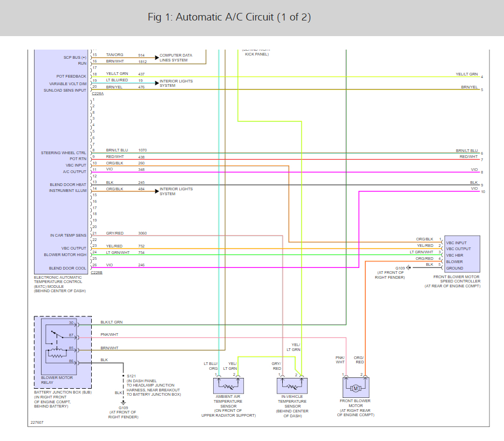Click the Ambient Air Temperature Sensor resistor symbol
The height and width of the screenshot is (441, 504).
click(228, 386)
